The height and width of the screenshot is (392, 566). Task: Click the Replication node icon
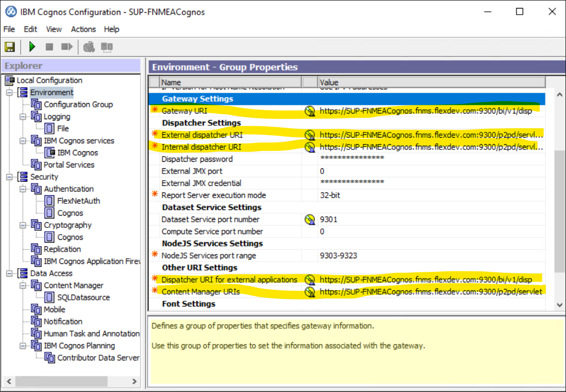click(36, 249)
